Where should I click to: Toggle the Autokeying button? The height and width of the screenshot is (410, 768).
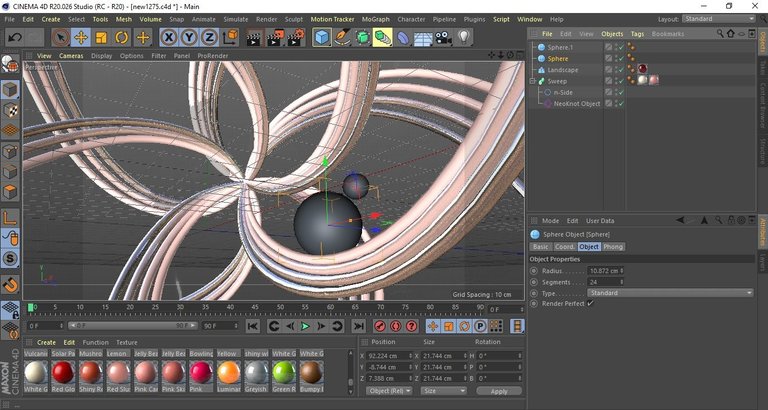tap(396, 326)
